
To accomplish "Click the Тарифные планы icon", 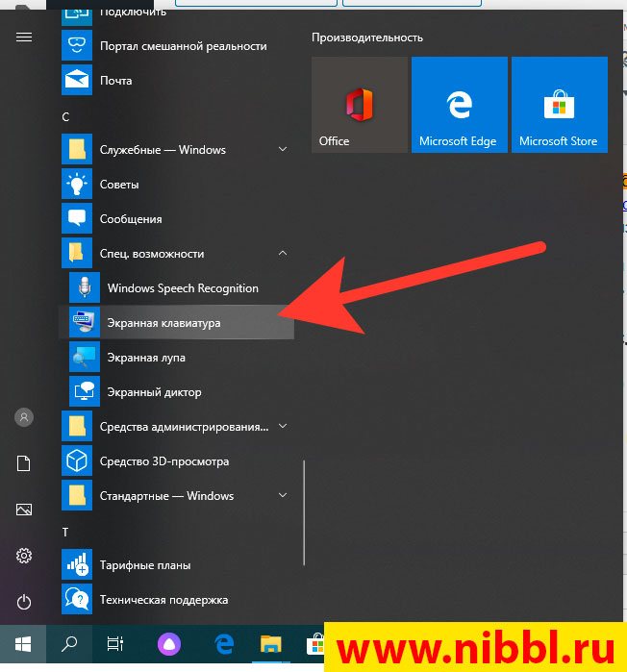I will pos(77,565).
